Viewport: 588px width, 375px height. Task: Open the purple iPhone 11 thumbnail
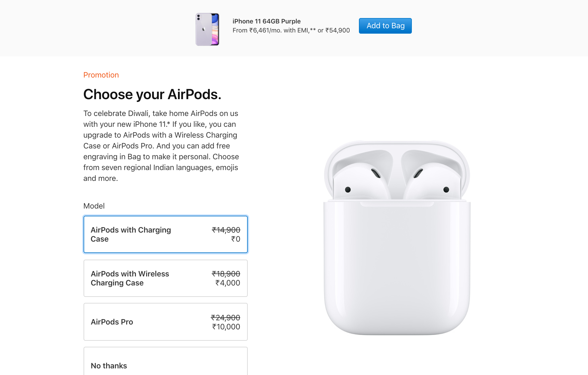pos(207,29)
